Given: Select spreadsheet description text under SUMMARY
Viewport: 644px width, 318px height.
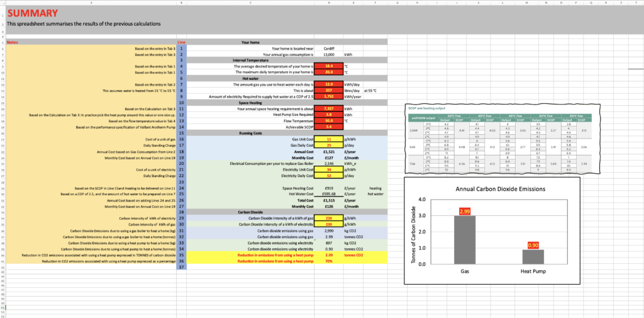Looking at the screenshot, I should [84, 24].
